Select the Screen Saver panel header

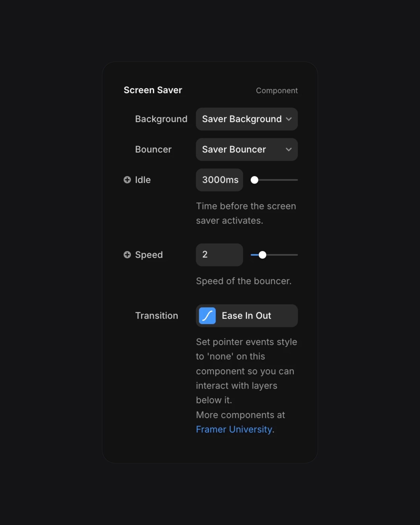(153, 90)
